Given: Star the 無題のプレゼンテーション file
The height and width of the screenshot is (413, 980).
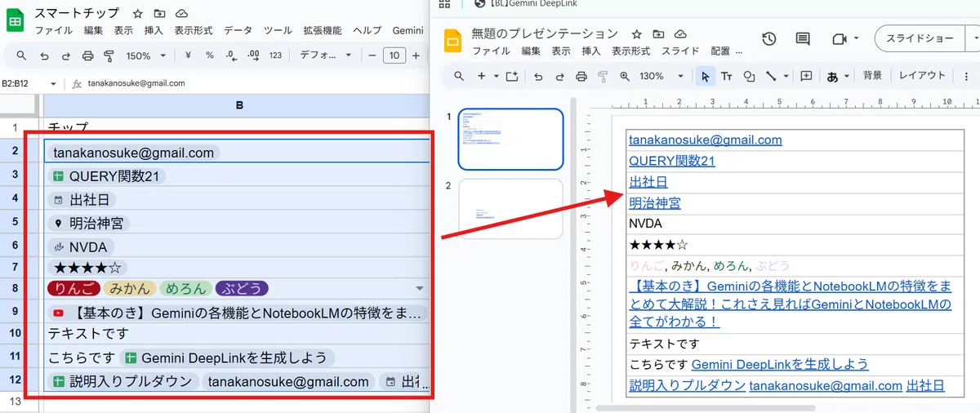Looking at the screenshot, I should [638, 33].
